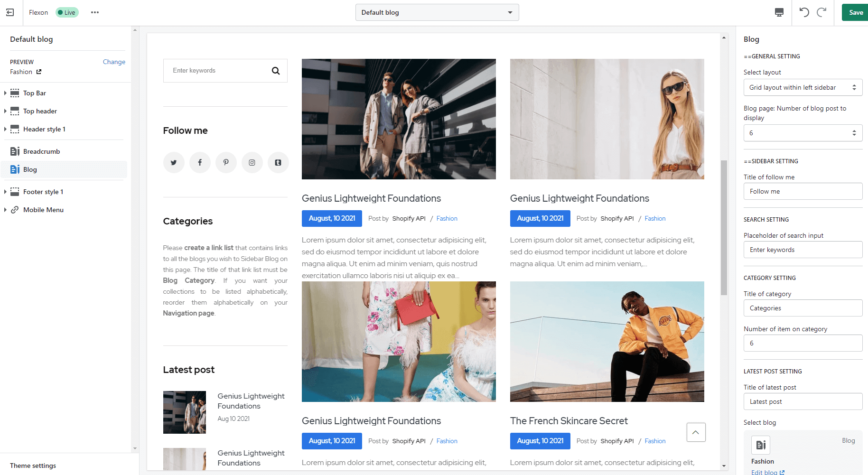
Task: Click the Twitter follow icon
Action: pyautogui.click(x=174, y=163)
